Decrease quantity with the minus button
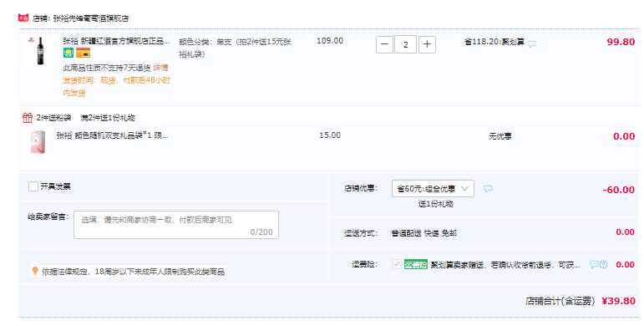Screen dimensions: 644x326 pyautogui.click(x=384, y=44)
